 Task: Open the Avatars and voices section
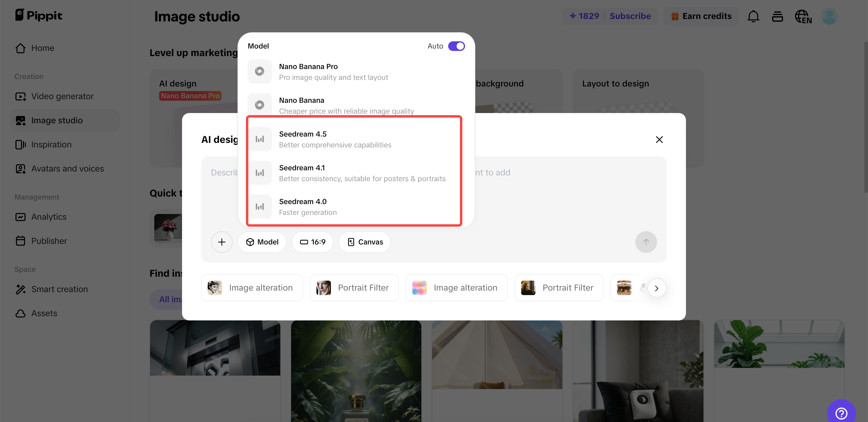point(68,168)
